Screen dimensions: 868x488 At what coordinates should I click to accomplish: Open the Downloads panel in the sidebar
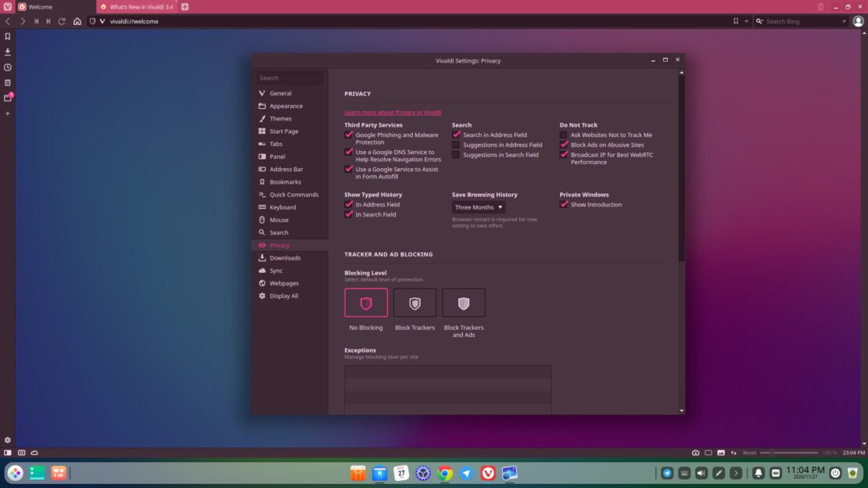click(7, 51)
